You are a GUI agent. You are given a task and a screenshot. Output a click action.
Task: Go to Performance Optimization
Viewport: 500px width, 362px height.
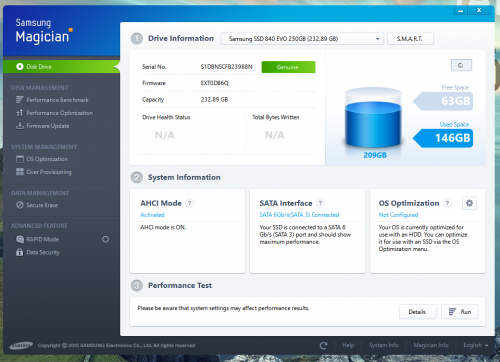[60, 113]
